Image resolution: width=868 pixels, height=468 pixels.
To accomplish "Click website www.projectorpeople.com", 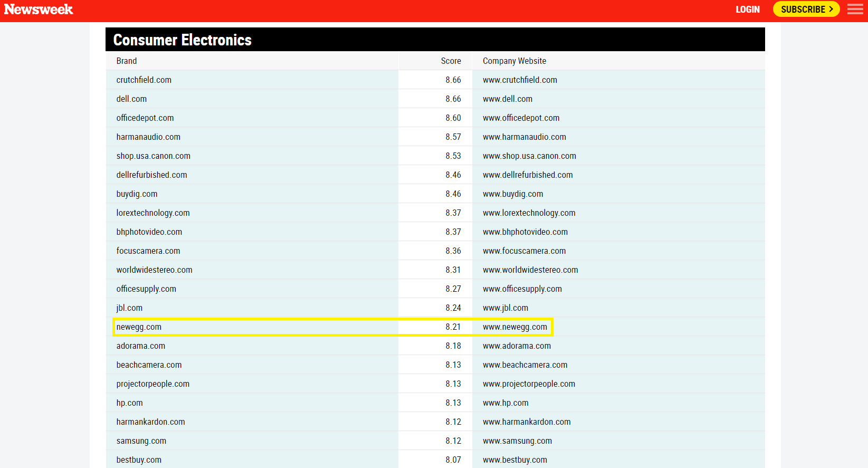I will click(529, 384).
